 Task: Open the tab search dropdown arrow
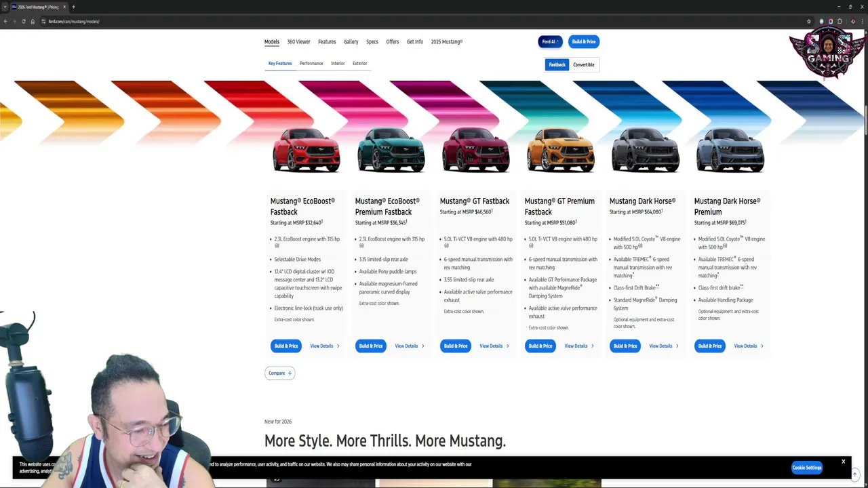pyautogui.click(x=5, y=7)
